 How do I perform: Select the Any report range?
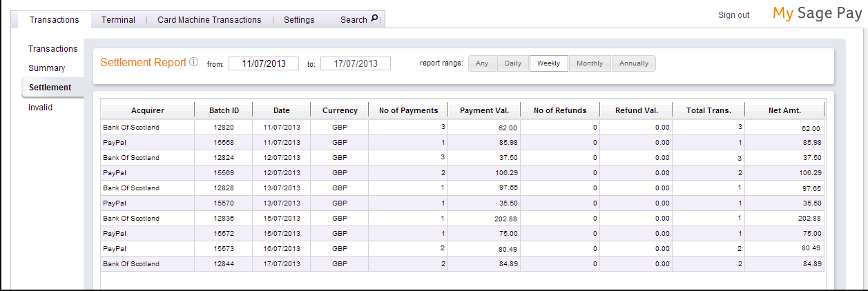coord(482,63)
